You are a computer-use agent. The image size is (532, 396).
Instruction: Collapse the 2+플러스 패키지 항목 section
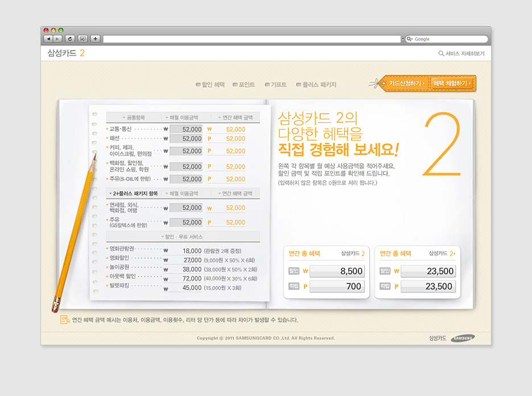coord(134,193)
